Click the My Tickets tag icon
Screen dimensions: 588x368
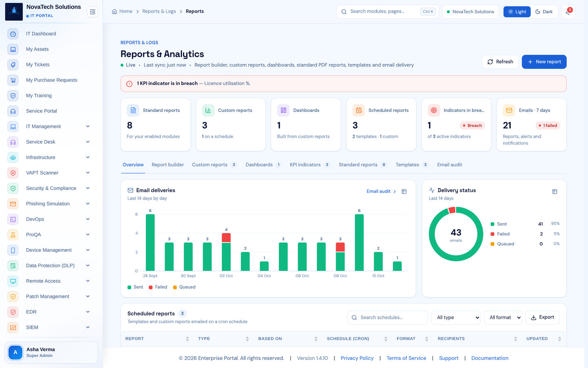[x=13, y=65]
